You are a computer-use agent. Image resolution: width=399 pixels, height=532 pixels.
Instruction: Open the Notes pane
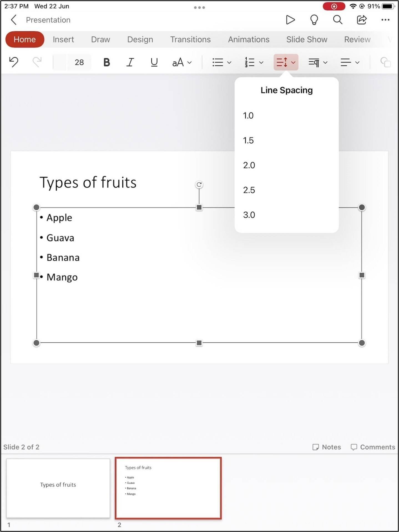point(327,447)
